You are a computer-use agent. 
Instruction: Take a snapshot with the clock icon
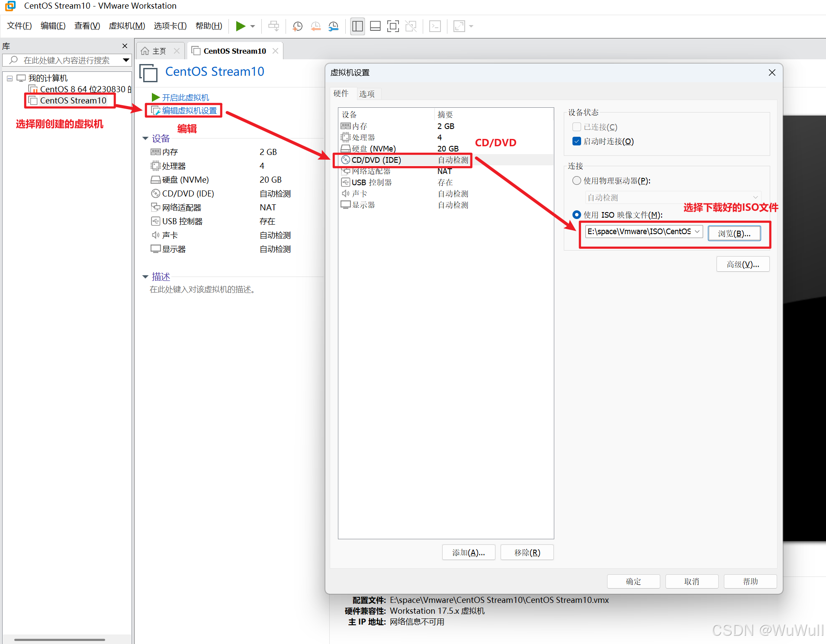(298, 26)
